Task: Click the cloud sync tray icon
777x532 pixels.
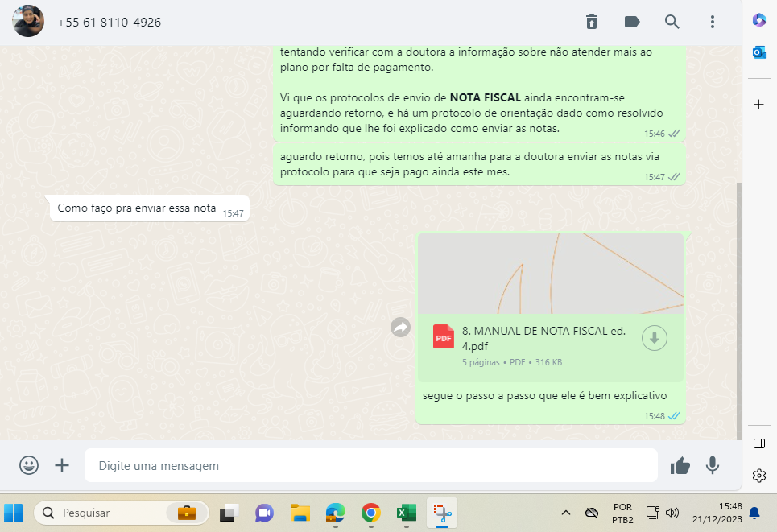Action: (592, 513)
